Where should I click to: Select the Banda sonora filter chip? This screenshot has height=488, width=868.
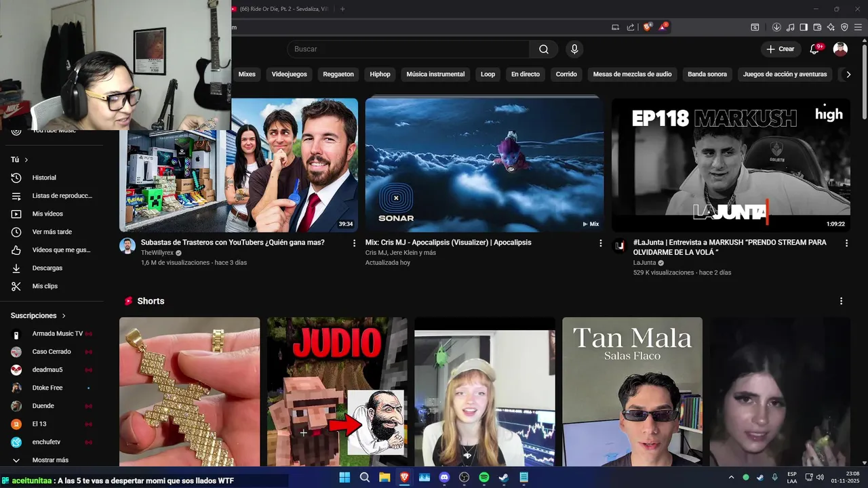pyautogui.click(x=707, y=75)
